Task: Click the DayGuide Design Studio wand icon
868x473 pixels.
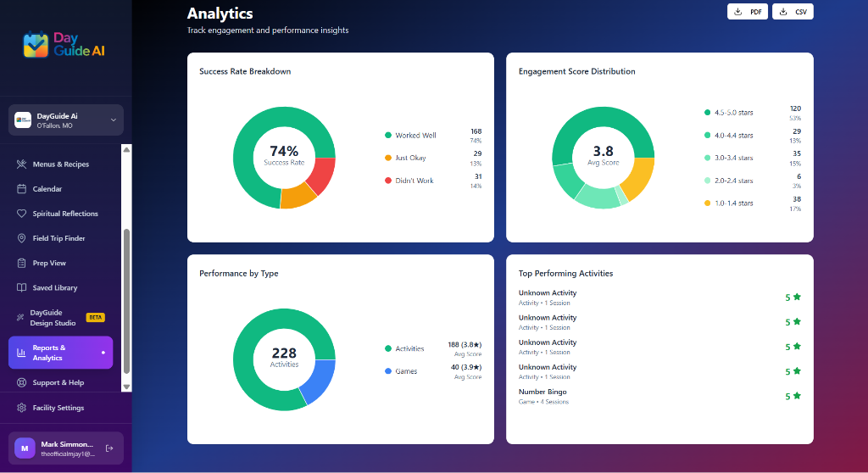Action: coord(20,317)
